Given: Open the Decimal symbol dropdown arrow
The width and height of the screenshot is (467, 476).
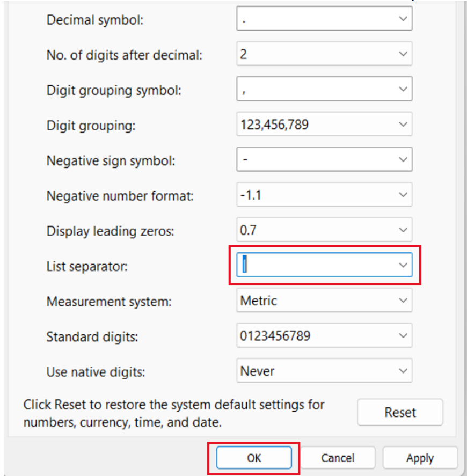Looking at the screenshot, I should (x=403, y=19).
